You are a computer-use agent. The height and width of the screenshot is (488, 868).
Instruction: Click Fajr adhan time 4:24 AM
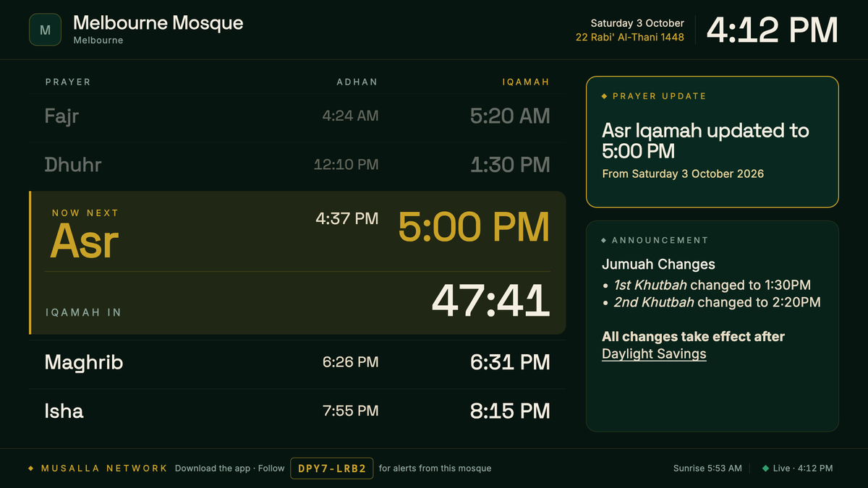coord(350,116)
